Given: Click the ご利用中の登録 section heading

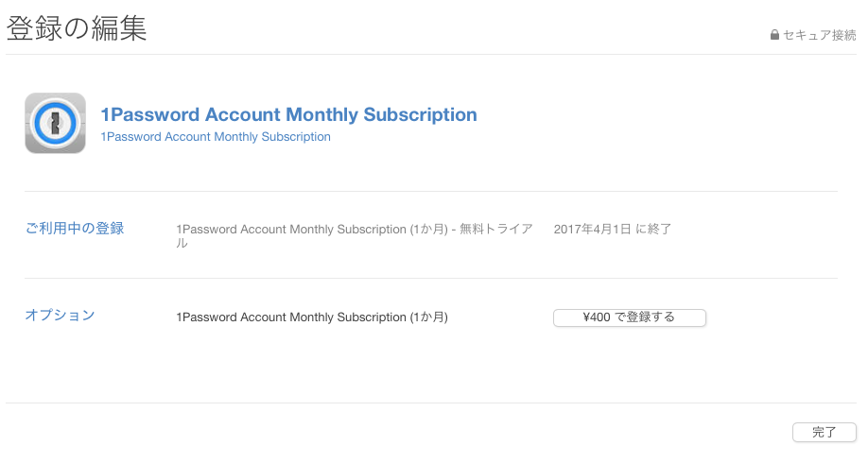Looking at the screenshot, I should pyautogui.click(x=75, y=228).
